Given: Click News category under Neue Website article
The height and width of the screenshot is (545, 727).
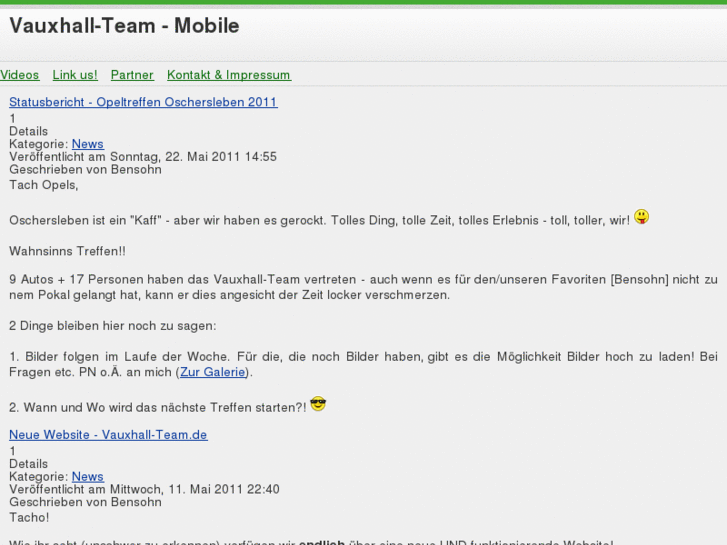Looking at the screenshot, I should coord(88,476).
